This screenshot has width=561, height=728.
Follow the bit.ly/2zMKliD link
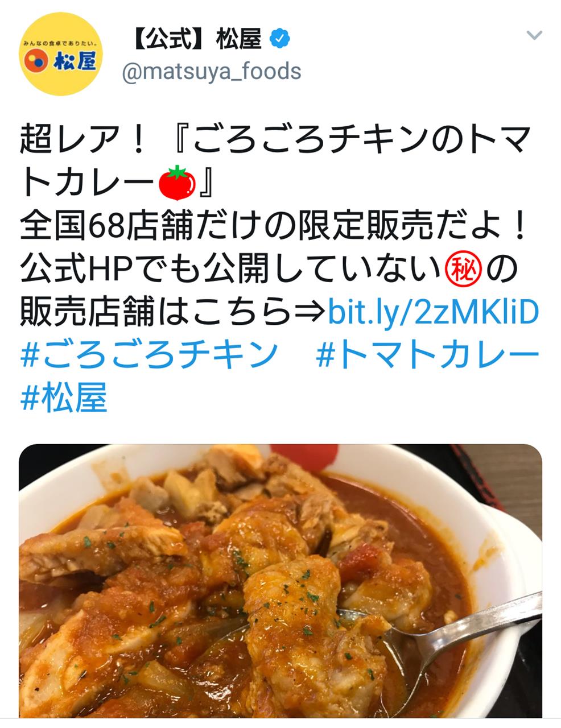coord(433,312)
